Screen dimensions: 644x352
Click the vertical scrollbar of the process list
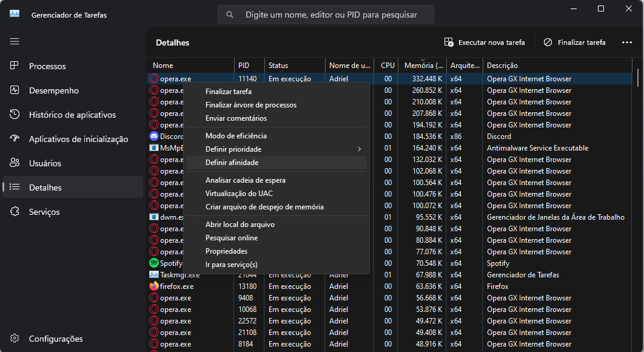[638, 78]
